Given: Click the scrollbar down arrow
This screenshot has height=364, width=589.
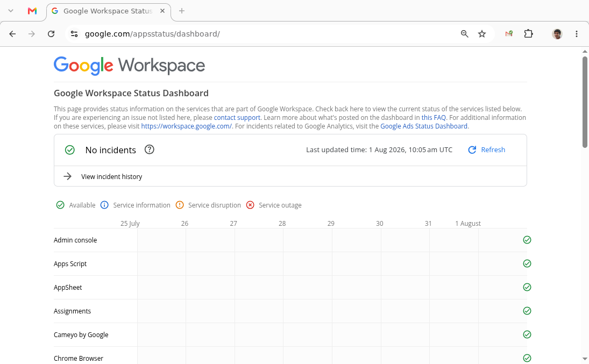Looking at the screenshot, I should (585, 359).
